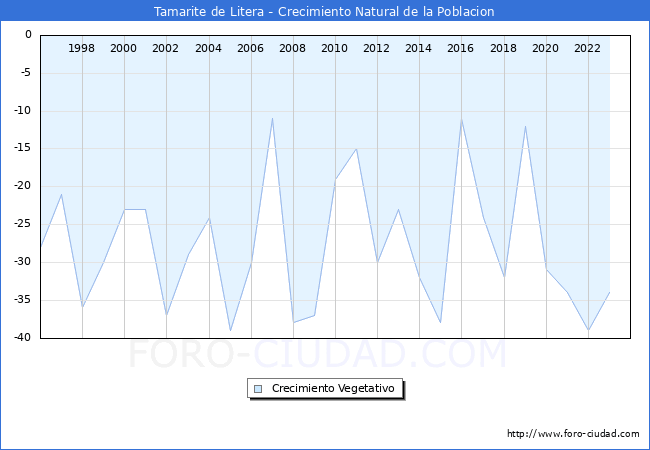
Task: Click the -20 value on the y-axis
Action: [x=23, y=186]
